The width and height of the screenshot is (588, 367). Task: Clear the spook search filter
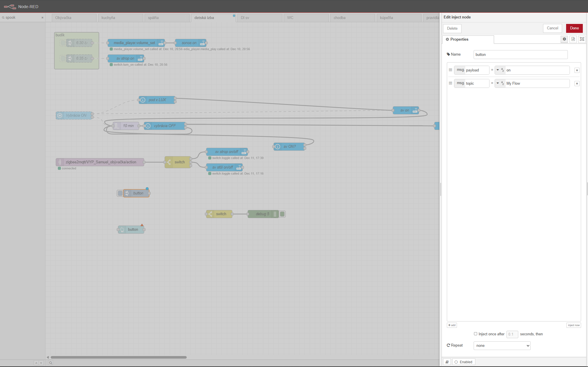(42, 18)
